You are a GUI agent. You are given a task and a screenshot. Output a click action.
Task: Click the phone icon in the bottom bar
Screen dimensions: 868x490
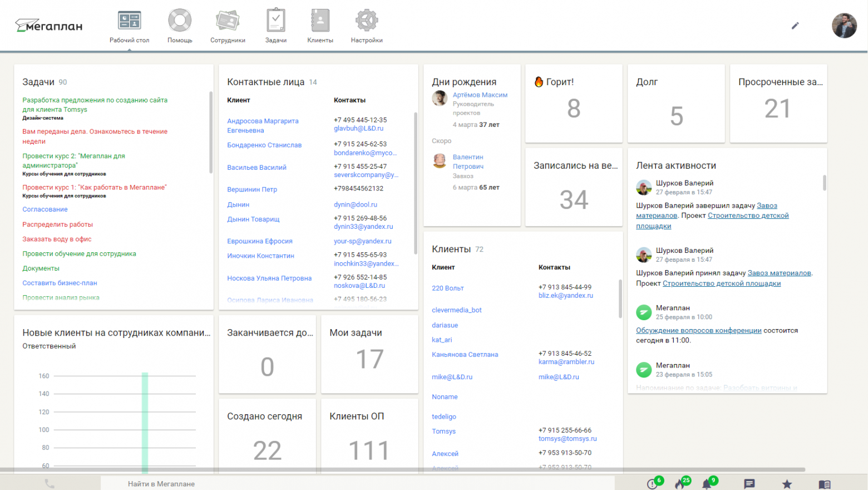(50, 483)
